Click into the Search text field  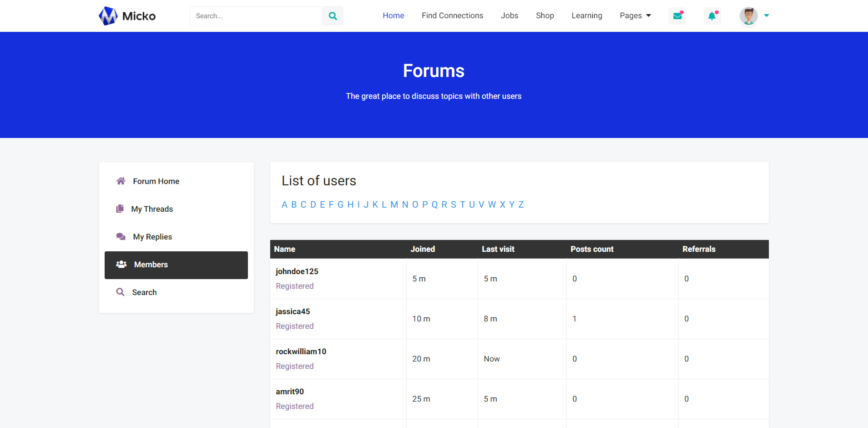pyautogui.click(x=256, y=16)
